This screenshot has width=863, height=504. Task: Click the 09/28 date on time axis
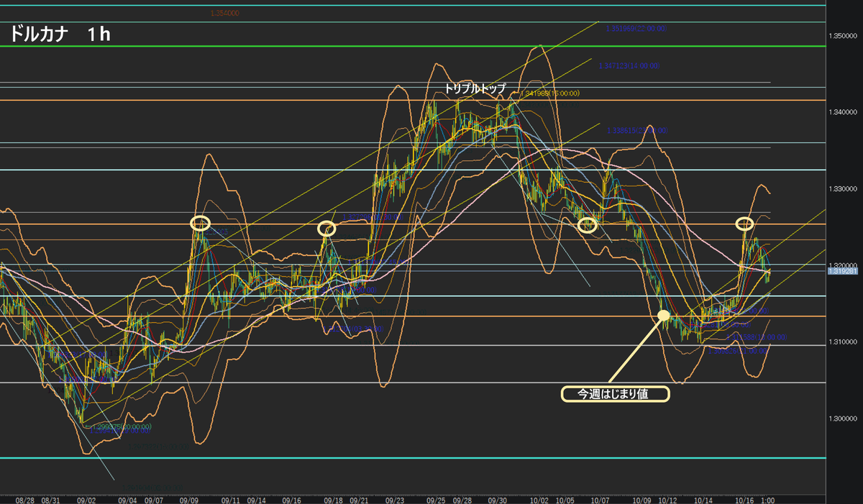coord(462,499)
